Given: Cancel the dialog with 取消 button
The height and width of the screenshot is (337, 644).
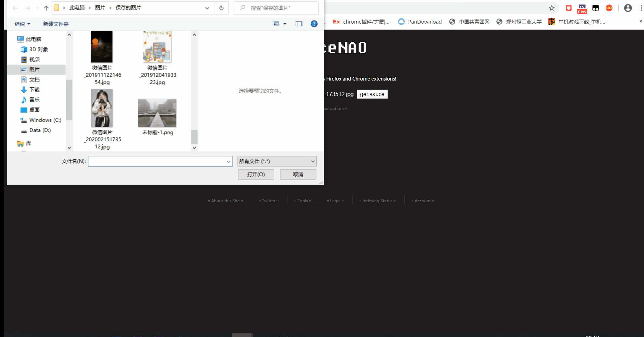Looking at the screenshot, I should tap(298, 174).
